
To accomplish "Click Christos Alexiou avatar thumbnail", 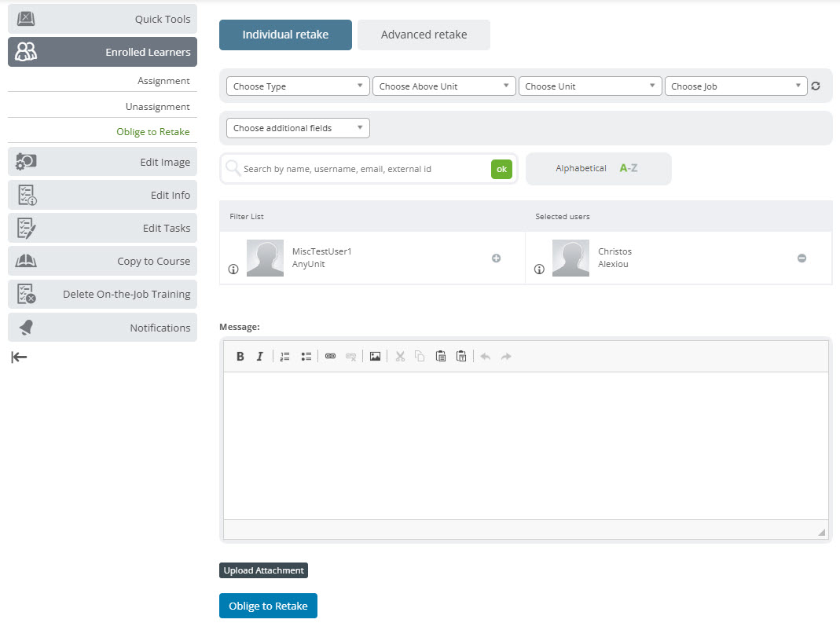I will point(570,258).
